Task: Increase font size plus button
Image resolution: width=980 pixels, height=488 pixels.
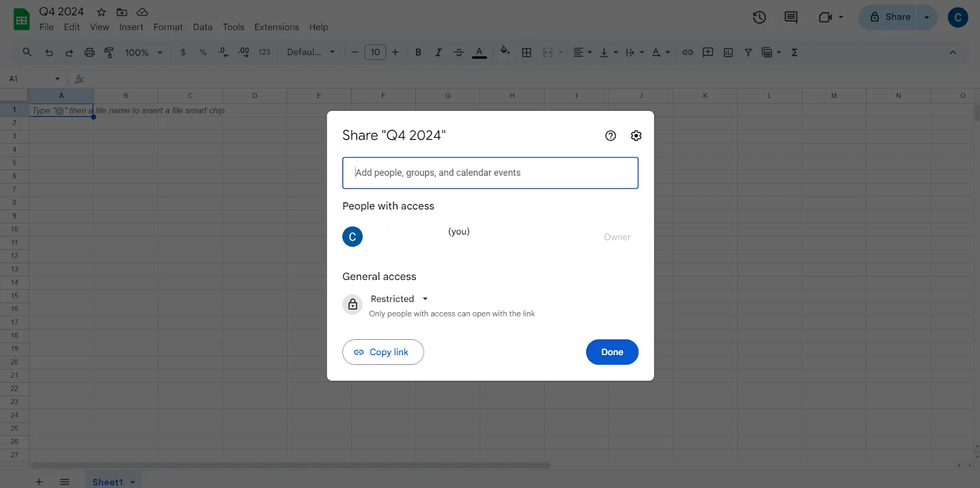Action: pyautogui.click(x=395, y=53)
